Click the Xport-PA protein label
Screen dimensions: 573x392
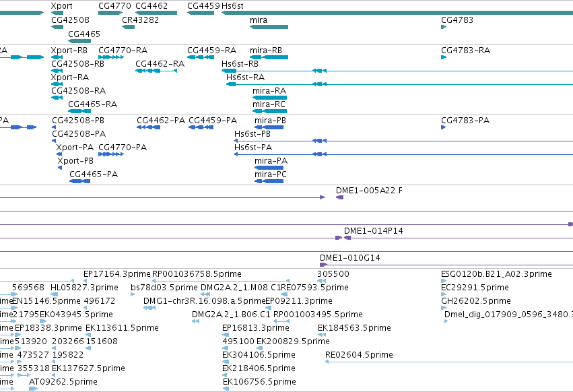click(75, 148)
